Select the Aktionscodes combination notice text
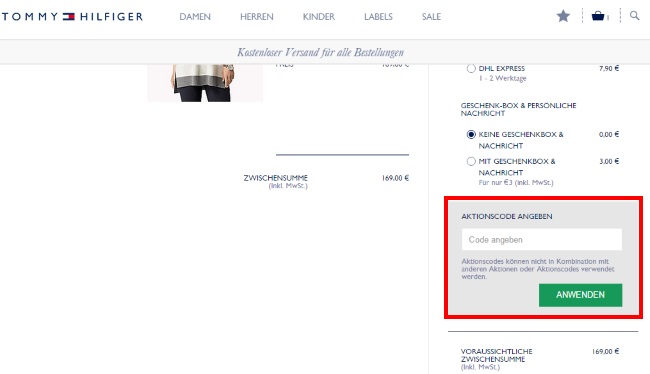The height and width of the screenshot is (374, 650). 538,269
